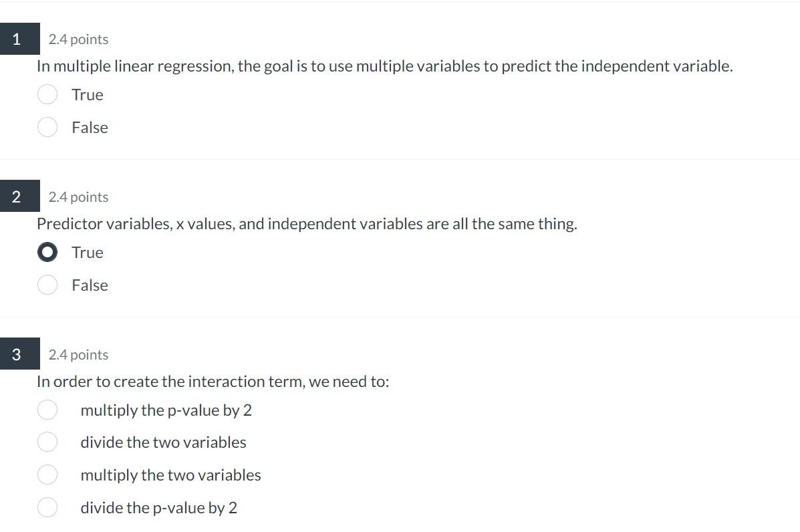The height and width of the screenshot is (532, 800).
Task: Select 'divide the p-value by 2' option
Action: point(47,507)
